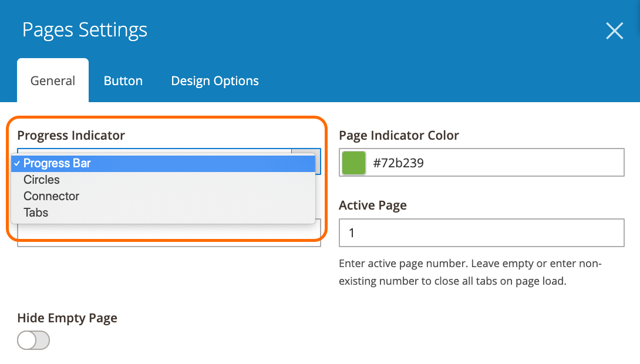The height and width of the screenshot is (364, 640).
Task: Toggle Hide Empty Page on
Action: [x=33, y=340]
